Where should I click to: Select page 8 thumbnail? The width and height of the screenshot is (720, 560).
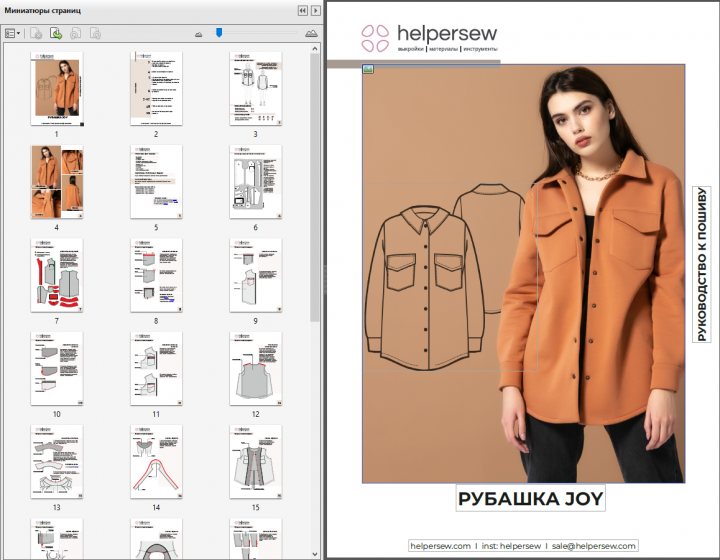[x=156, y=275]
